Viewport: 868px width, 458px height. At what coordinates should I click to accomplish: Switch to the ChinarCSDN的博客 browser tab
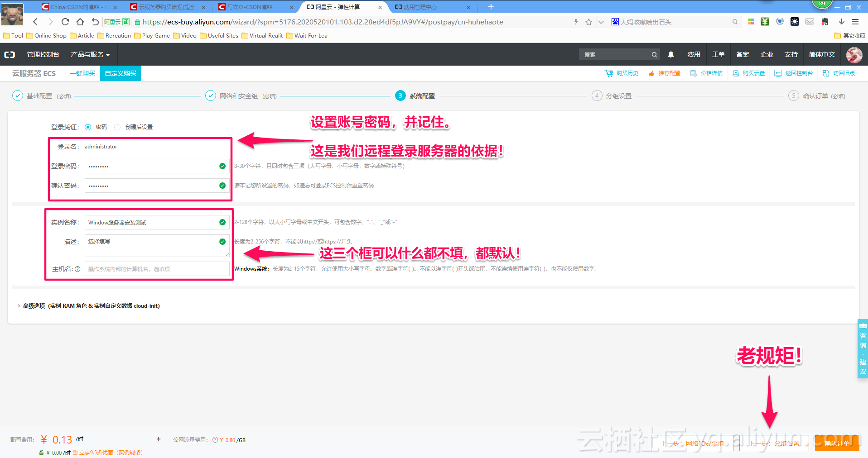tap(78, 7)
